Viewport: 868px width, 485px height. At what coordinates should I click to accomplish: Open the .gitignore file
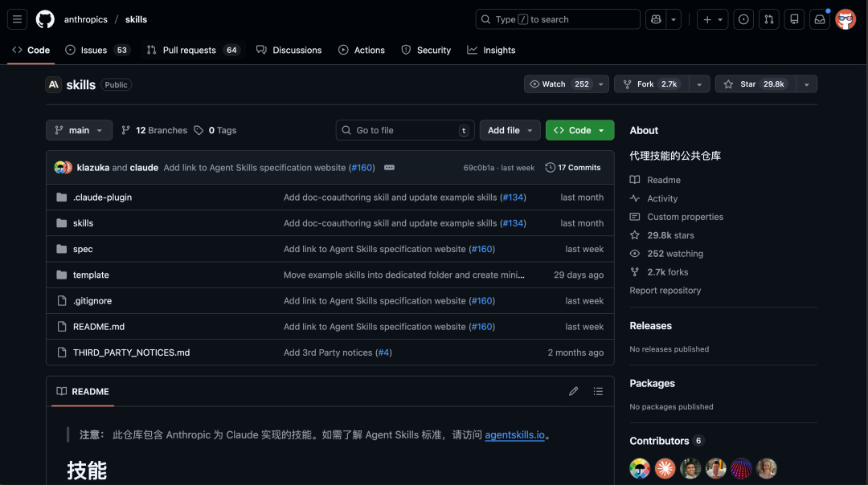(92, 301)
